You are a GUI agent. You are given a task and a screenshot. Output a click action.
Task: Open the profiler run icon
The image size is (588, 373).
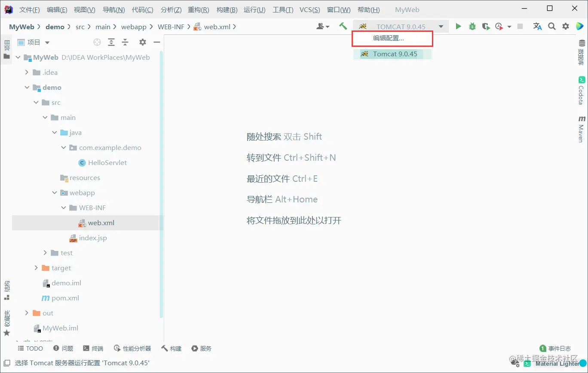coord(499,27)
